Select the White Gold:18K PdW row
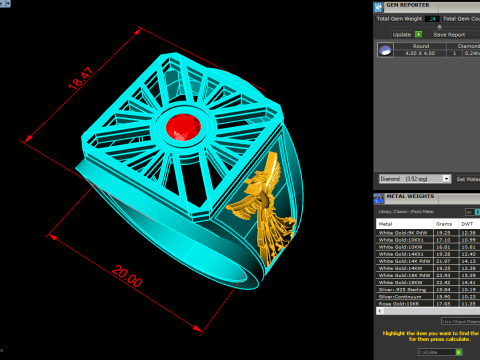Image resolution: width=480 pixels, height=360 pixels. point(428,275)
